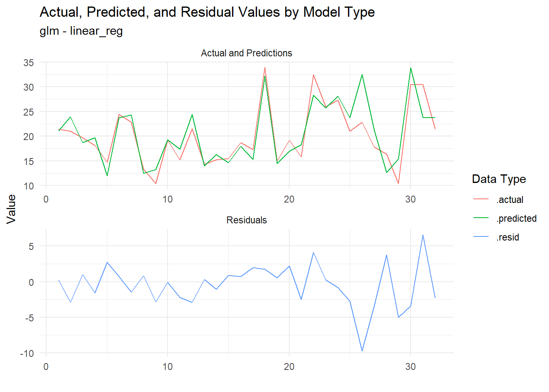The height and width of the screenshot is (392, 549).
Task: Click the x-axis tick 10 under top panel
Action: (x=167, y=199)
